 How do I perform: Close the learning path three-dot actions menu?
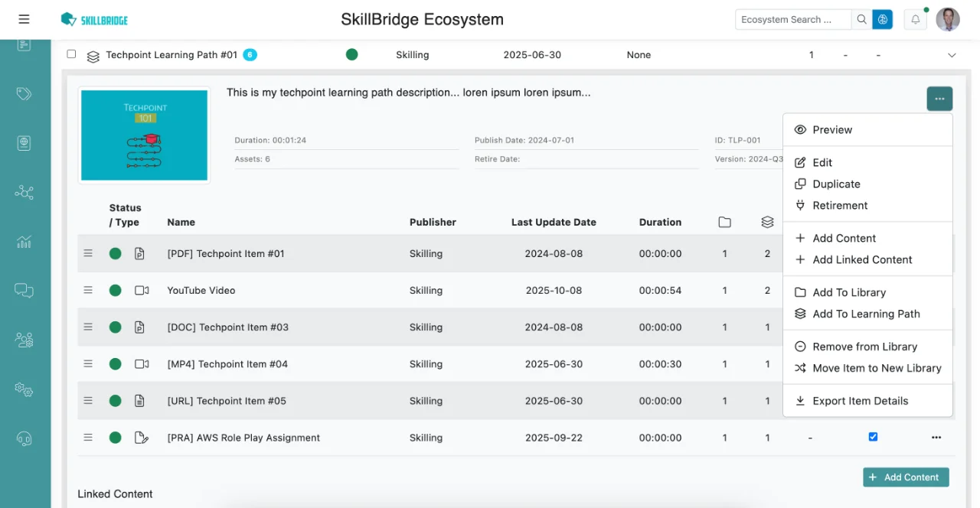point(939,99)
